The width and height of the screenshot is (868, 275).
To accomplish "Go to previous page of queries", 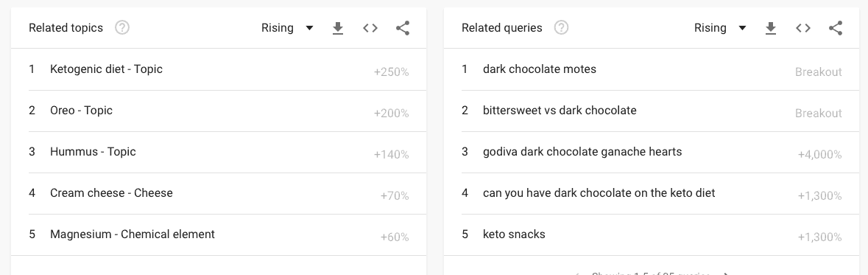I will click(576, 274).
